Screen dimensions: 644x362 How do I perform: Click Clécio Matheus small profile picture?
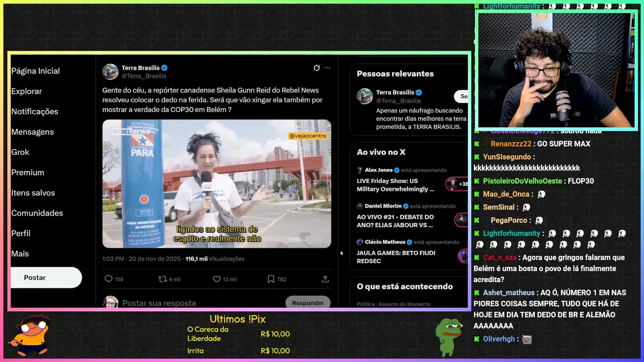point(360,242)
